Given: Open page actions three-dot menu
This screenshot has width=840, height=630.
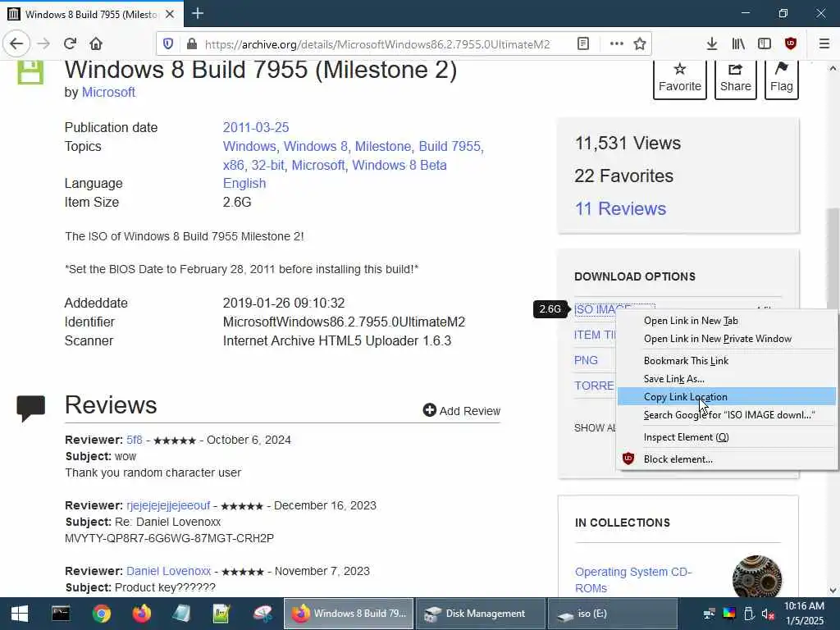Looking at the screenshot, I should [617, 43].
